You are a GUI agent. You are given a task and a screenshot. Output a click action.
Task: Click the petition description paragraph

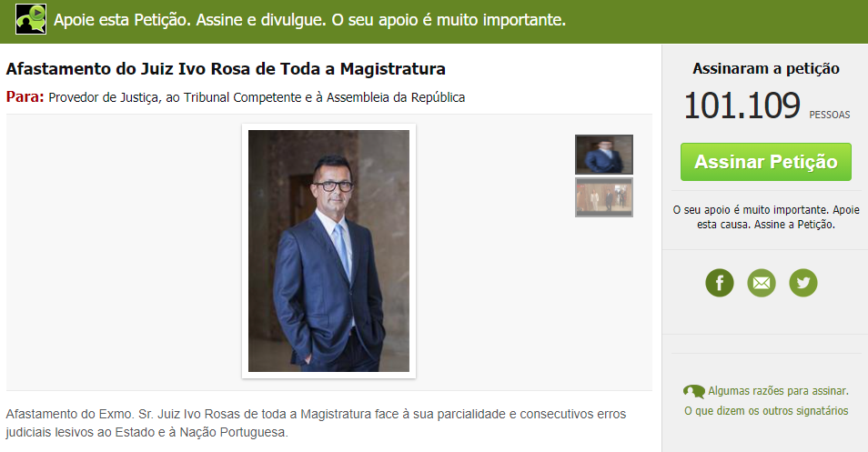pyautogui.click(x=316, y=423)
